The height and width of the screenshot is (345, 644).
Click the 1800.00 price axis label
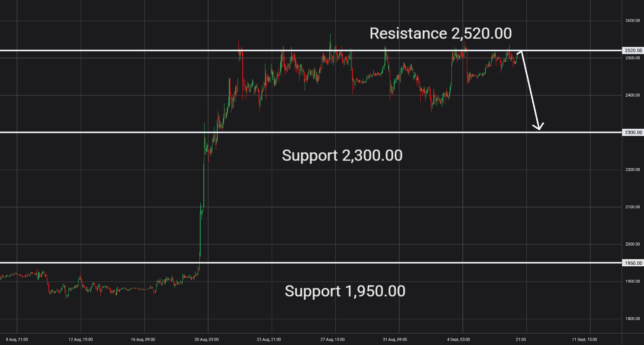(x=632, y=319)
